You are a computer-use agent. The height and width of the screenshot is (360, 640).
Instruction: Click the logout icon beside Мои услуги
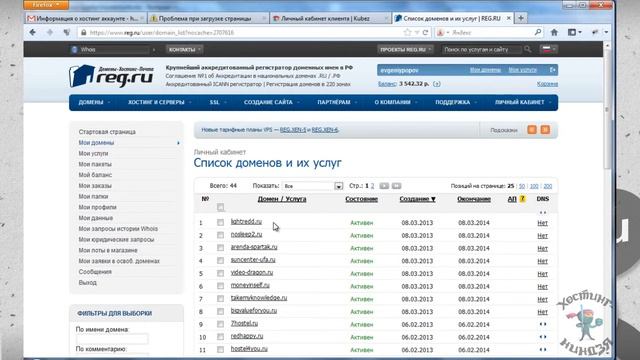(552, 70)
